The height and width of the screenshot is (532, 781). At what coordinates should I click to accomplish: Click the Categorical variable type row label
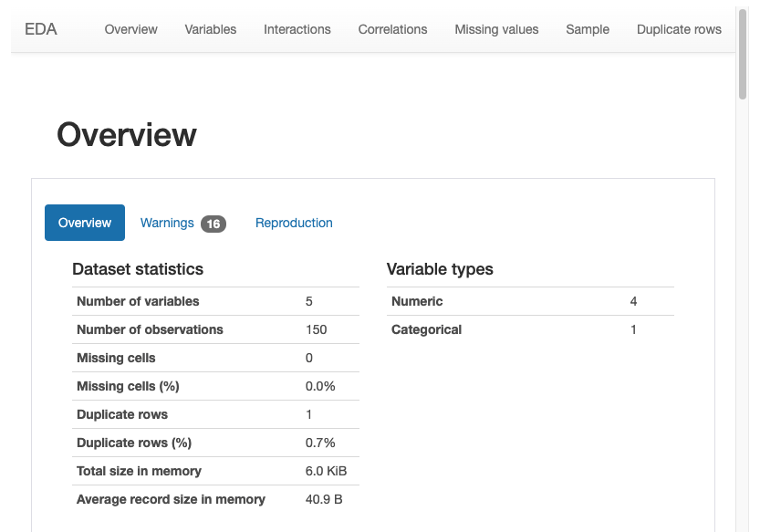(426, 329)
